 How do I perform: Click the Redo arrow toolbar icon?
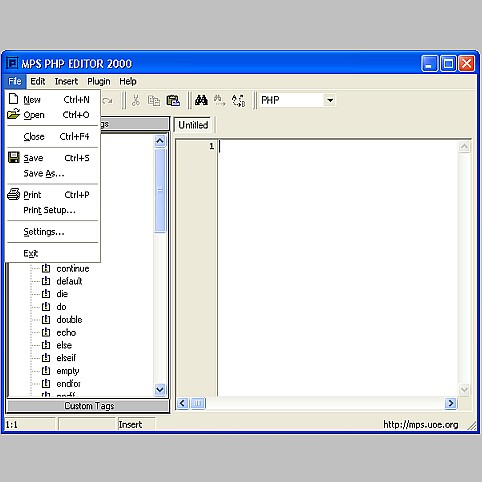(107, 100)
